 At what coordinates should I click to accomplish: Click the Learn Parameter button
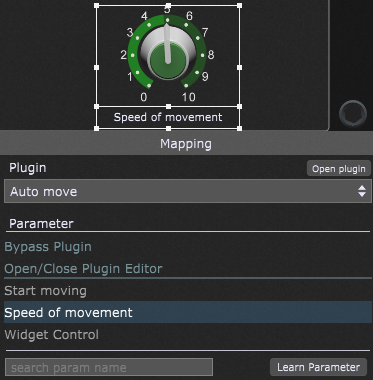[x=318, y=367]
